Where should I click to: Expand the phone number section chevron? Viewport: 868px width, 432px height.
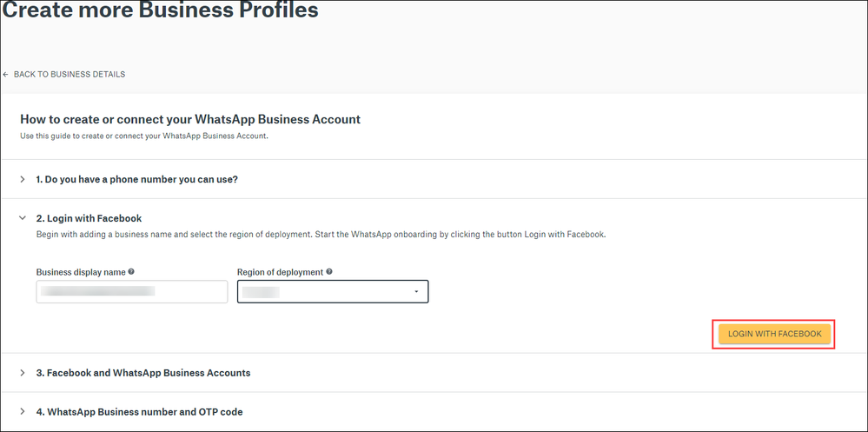(x=23, y=179)
